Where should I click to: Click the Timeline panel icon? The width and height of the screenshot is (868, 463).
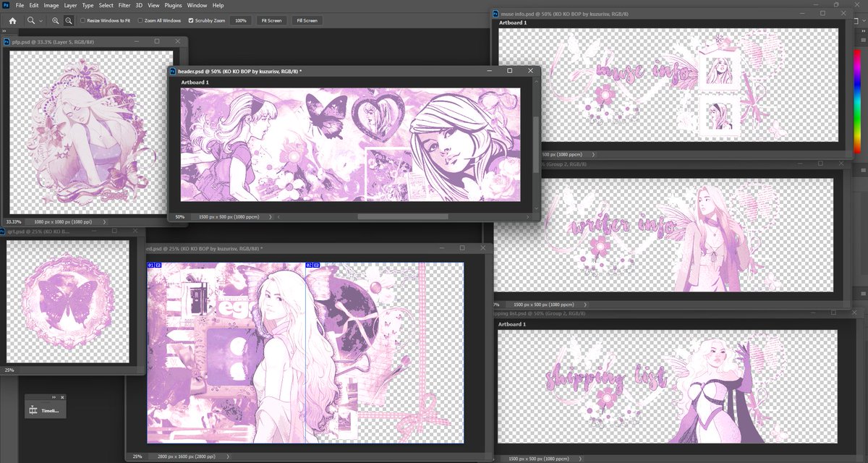pyautogui.click(x=33, y=410)
